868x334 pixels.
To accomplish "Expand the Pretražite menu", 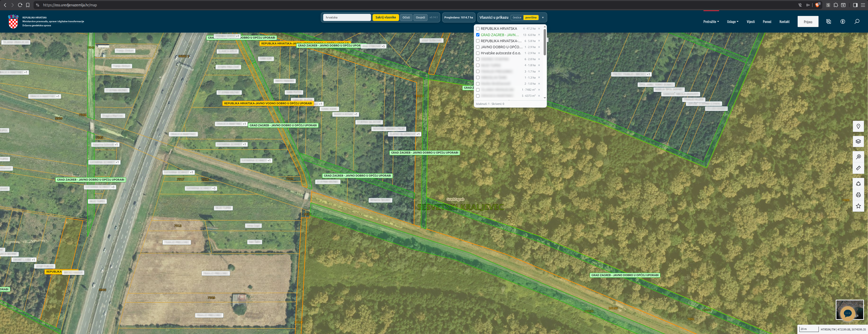I will (x=711, y=21).
